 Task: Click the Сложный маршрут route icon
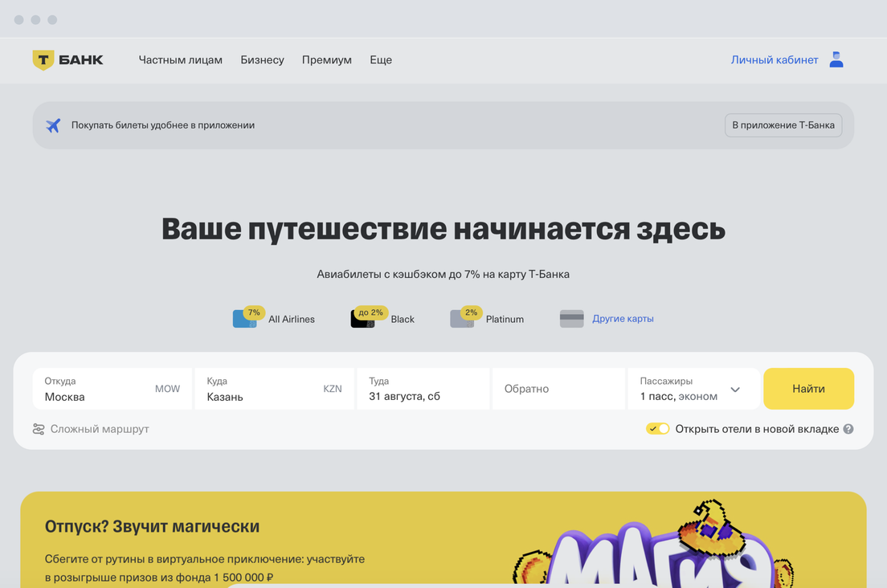point(39,429)
